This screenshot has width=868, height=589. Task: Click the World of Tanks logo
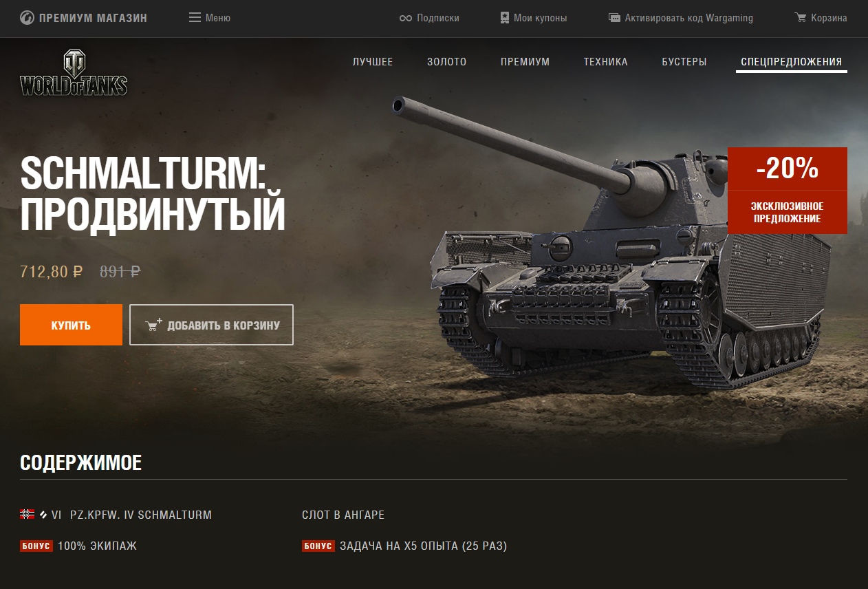pyautogui.click(x=74, y=72)
